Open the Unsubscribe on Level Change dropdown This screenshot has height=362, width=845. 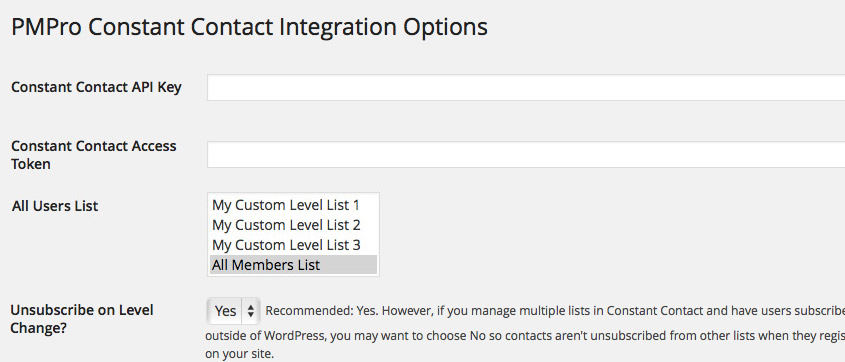234,311
